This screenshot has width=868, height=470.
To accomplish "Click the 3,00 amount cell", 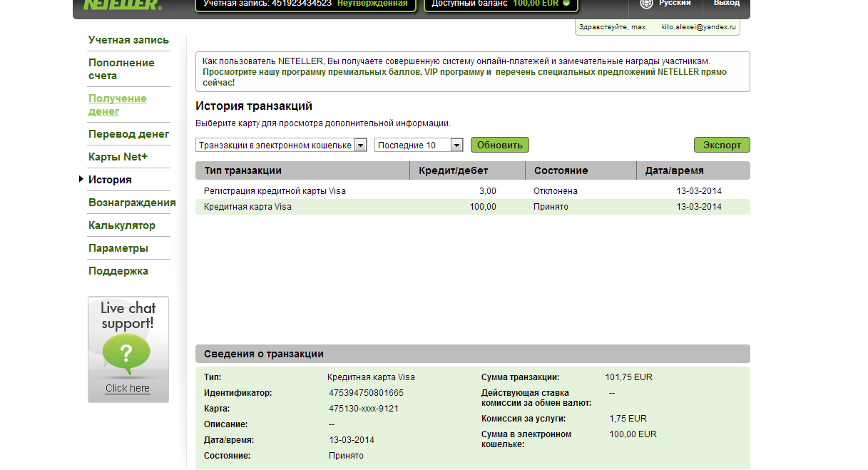I will point(488,191).
